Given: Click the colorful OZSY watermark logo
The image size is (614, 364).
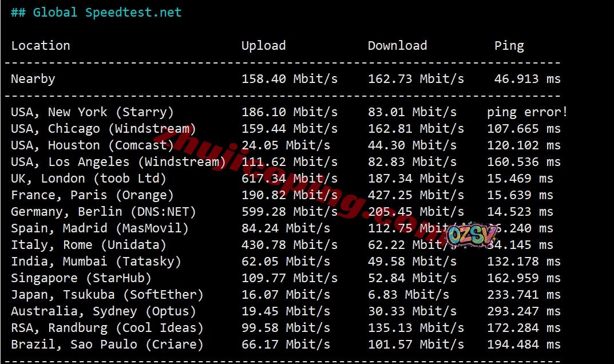Looking at the screenshot, I should click(473, 236).
